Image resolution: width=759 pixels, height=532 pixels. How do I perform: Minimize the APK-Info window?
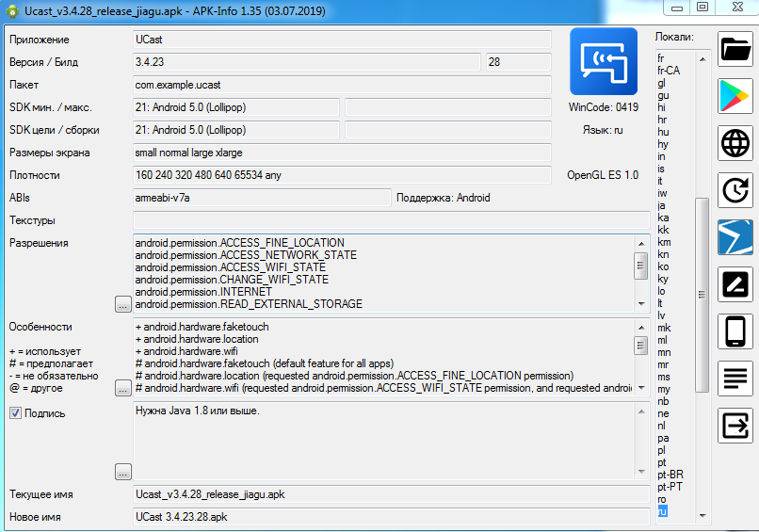pos(677,8)
